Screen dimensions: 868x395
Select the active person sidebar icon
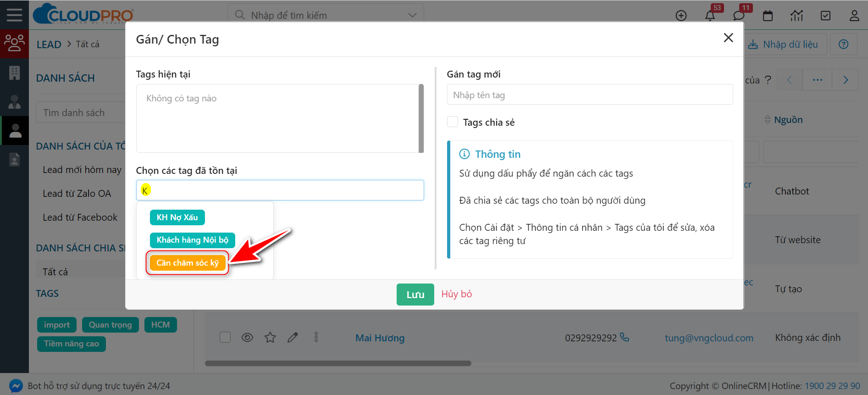point(15,131)
